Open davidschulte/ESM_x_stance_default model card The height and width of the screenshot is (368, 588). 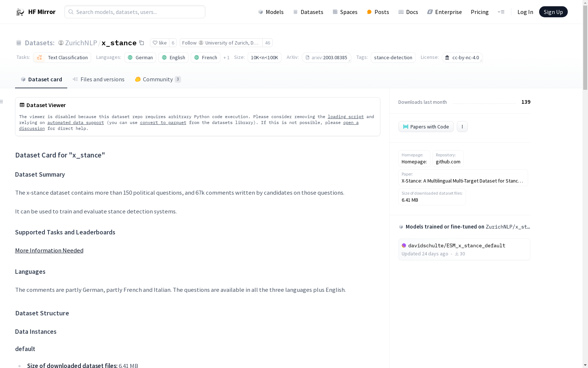pyautogui.click(x=464, y=250)
